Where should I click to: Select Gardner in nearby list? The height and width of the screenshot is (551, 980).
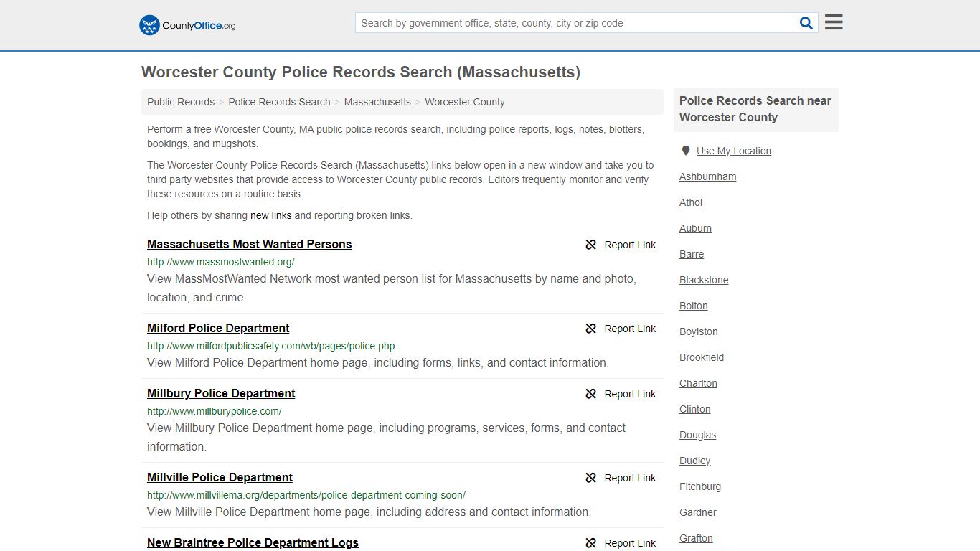coord(698,512)
